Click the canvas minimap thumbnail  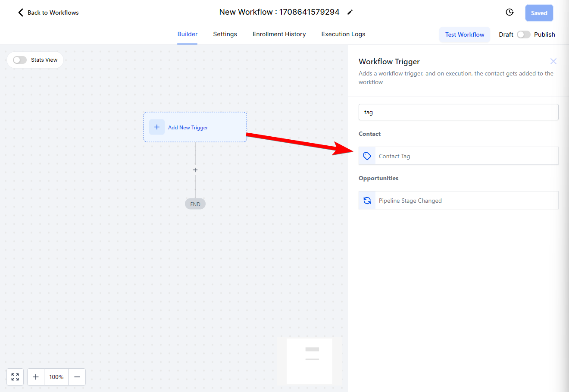coord(310,361)
